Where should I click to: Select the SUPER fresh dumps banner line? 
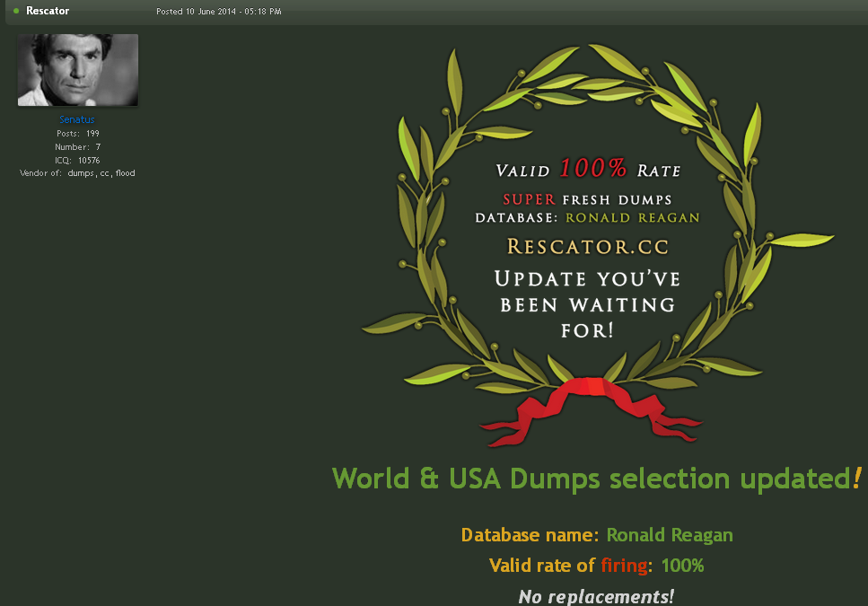coord(587,199)
